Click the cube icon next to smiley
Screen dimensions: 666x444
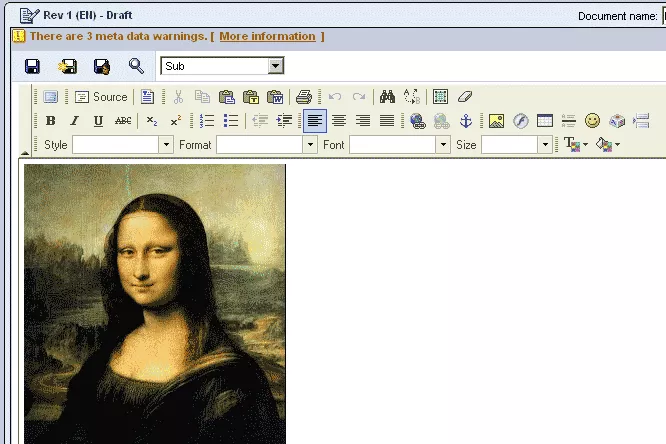point(617,121)
